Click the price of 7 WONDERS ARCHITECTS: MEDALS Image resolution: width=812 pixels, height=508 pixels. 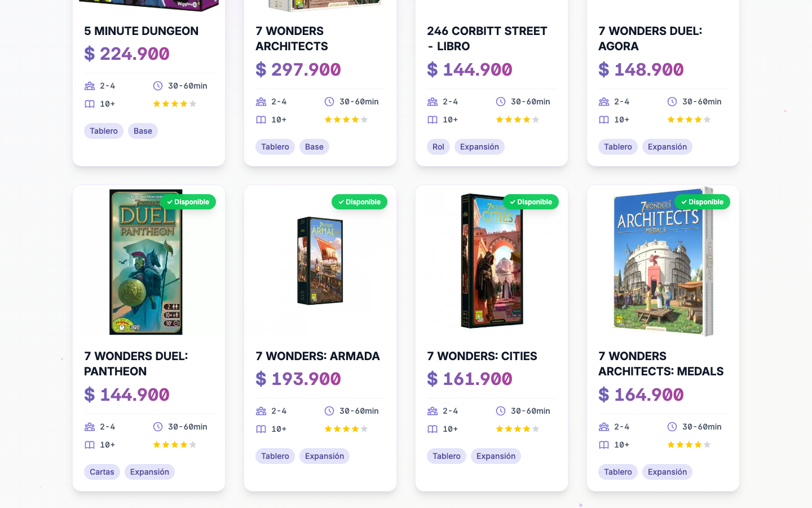coord(641,395)
